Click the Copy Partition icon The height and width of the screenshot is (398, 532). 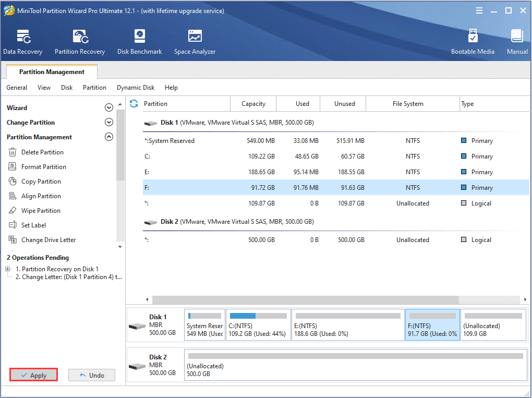[x=13, y=181]
